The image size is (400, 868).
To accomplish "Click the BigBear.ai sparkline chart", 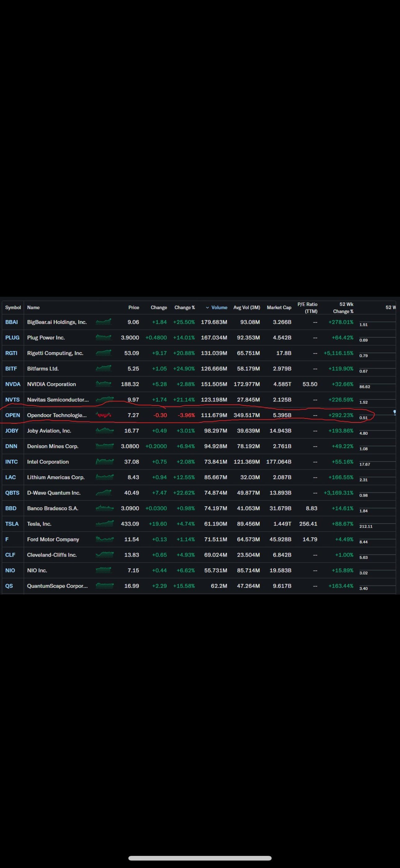I will (104, 322).
